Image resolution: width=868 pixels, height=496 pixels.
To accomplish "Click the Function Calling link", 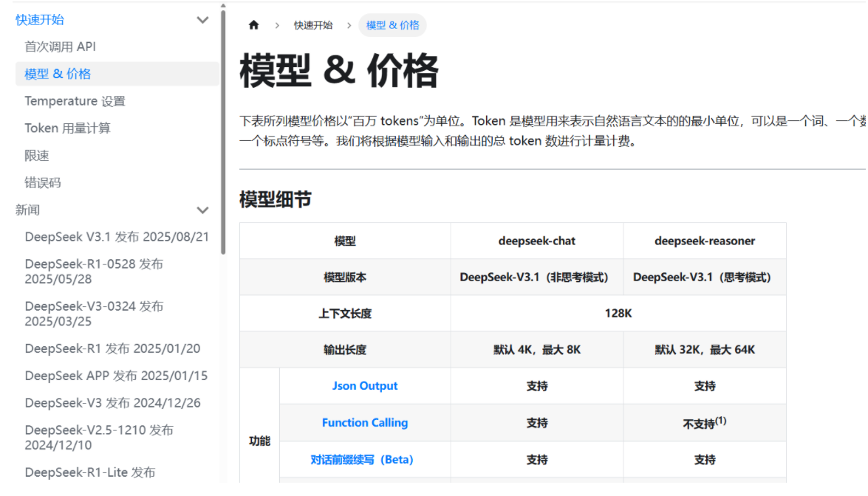I will tap(365, 423).
